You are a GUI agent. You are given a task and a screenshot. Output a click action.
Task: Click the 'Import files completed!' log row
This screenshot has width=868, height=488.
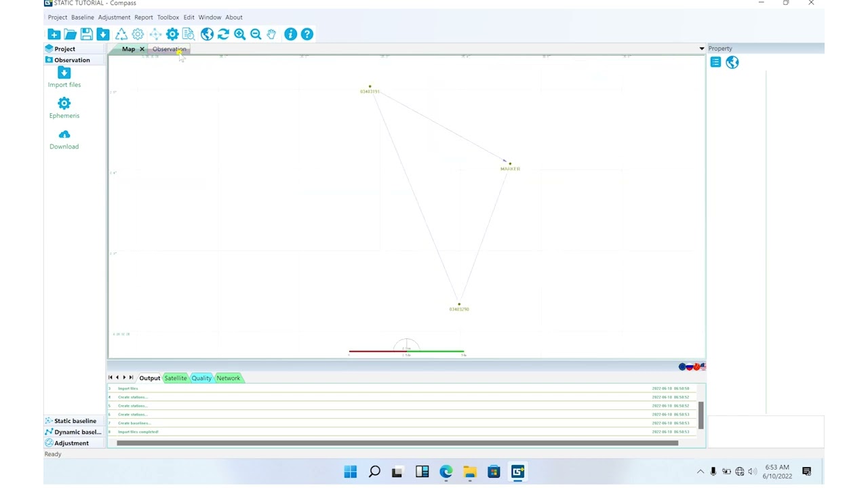pyautogui.click(x=401, y=432)
